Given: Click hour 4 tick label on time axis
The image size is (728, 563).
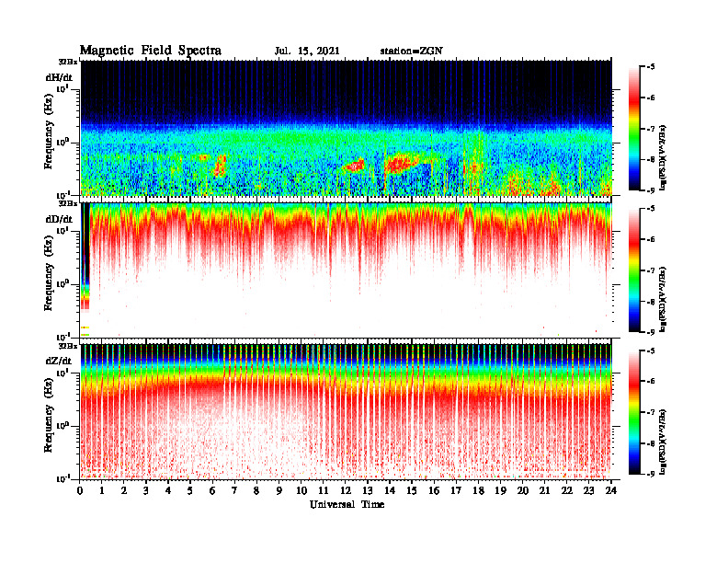Looking at the screenshot, I should pyautogui.click(x=168, y=490).
